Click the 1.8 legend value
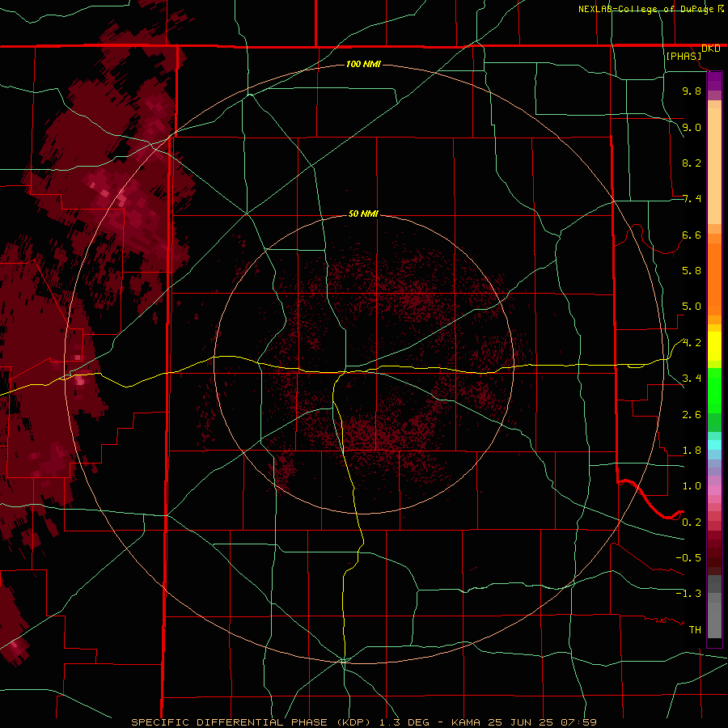Viewport: 728px width, 728px height. tap(692, 451)
